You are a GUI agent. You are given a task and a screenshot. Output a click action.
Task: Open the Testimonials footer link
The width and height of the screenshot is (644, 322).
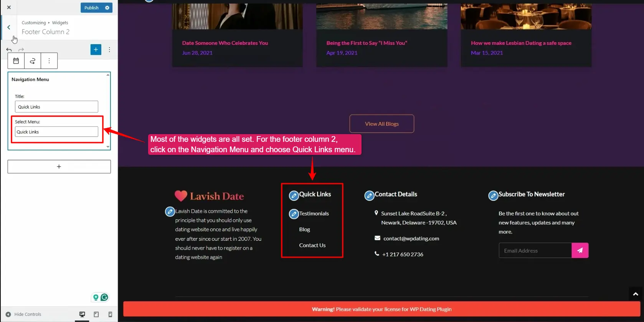coord(314,214)
